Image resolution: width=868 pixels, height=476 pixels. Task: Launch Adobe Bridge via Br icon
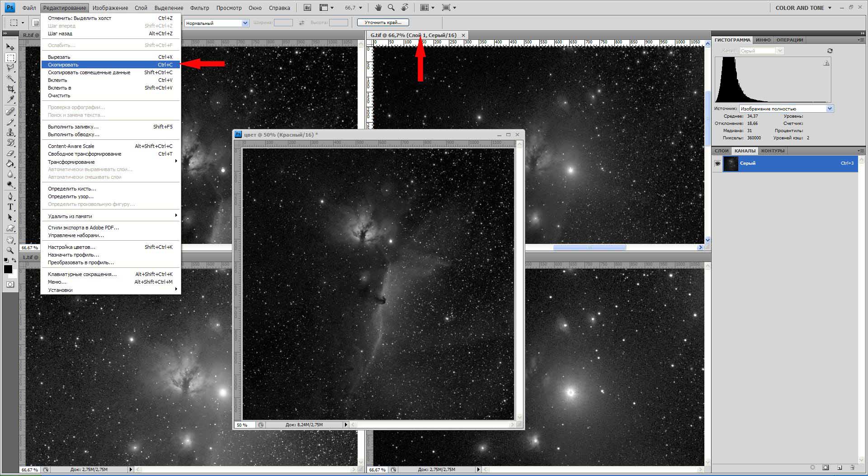307,8
